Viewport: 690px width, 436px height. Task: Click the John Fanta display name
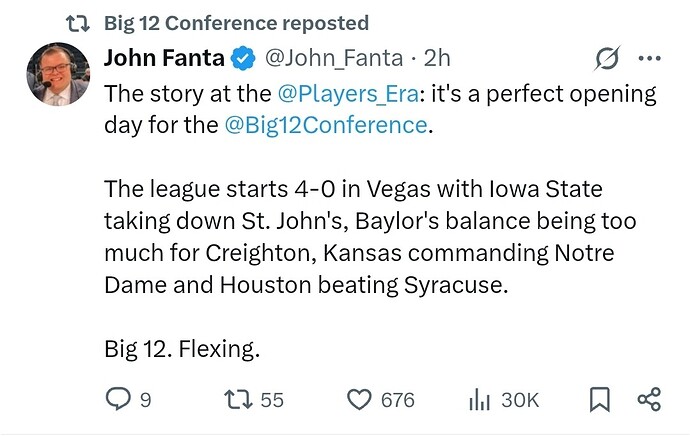(164, 60)
